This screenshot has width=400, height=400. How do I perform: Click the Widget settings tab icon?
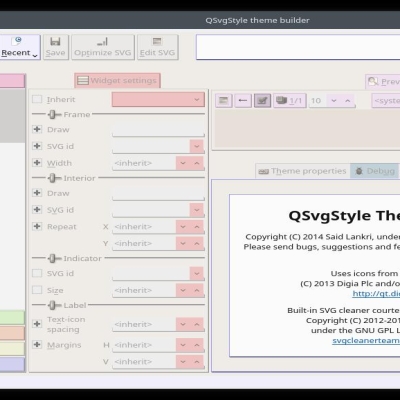pos(83,80)
